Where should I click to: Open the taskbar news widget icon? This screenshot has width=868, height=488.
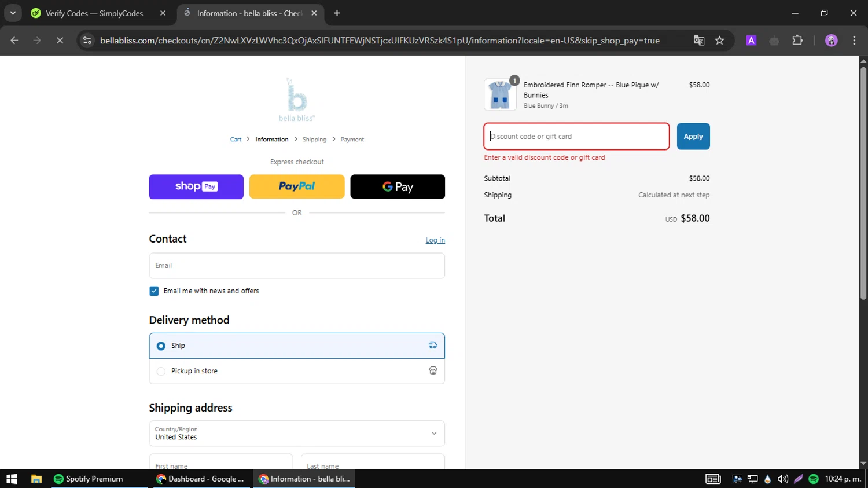713,479
